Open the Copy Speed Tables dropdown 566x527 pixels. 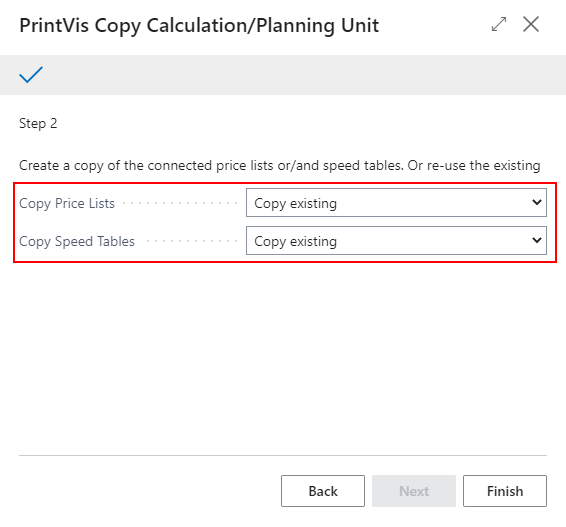396,240
